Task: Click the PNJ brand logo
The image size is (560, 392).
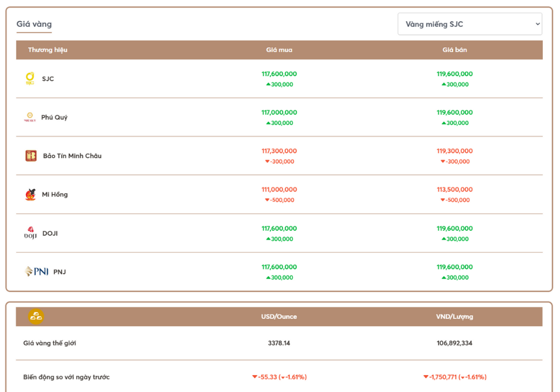Action: pyautogui.click(x=36, y=272)
